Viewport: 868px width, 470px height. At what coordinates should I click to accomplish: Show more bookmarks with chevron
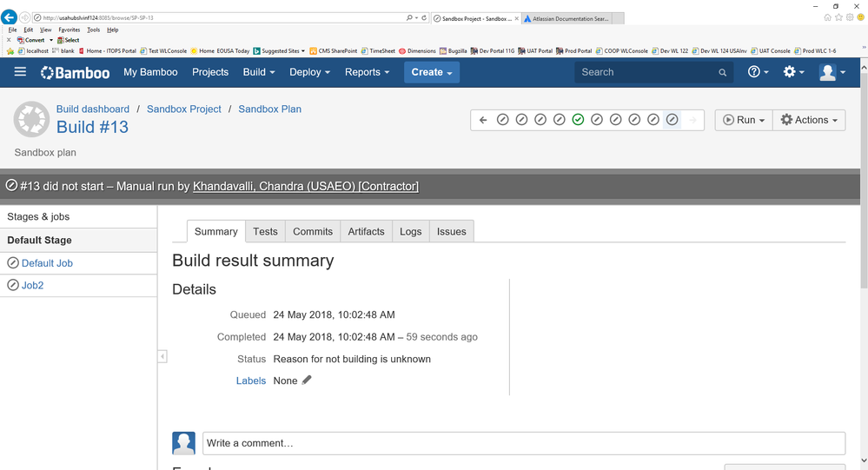(864, 48)
